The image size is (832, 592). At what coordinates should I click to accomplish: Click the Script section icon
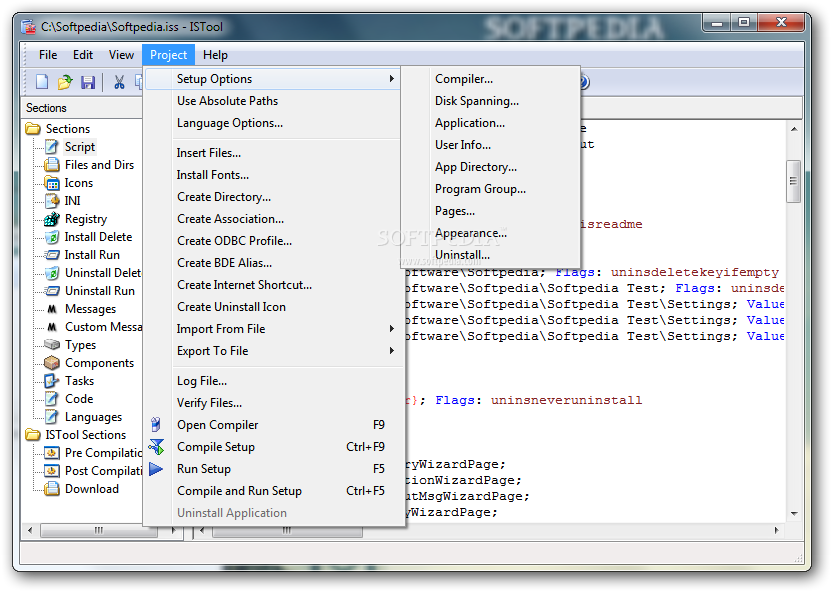pyautogui.click(x=51, y=146)
